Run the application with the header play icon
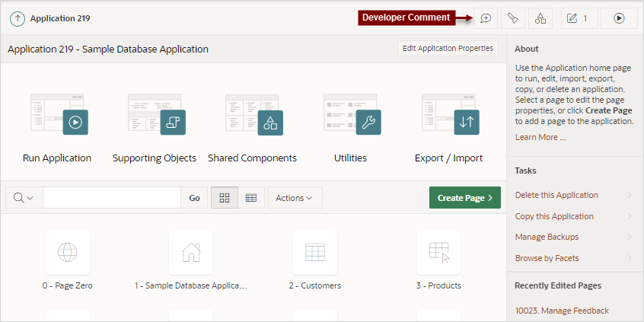The width and height of the screenshot is (644, 322). (619, 18)
